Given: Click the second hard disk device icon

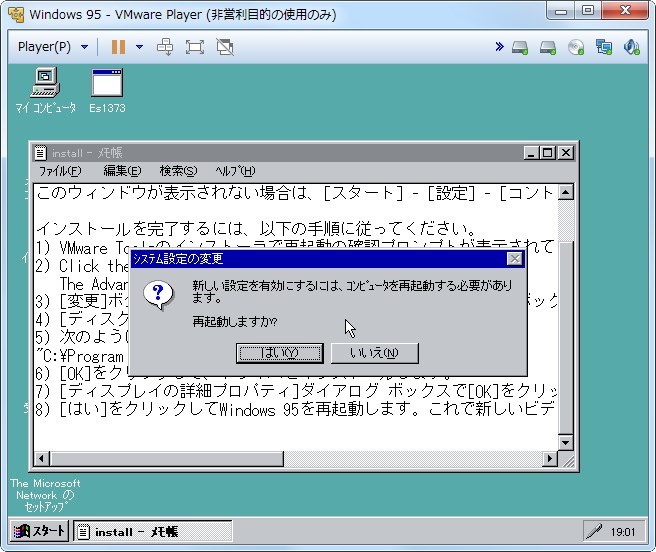Looking at the screenshot, I should (x=548, y=47).
